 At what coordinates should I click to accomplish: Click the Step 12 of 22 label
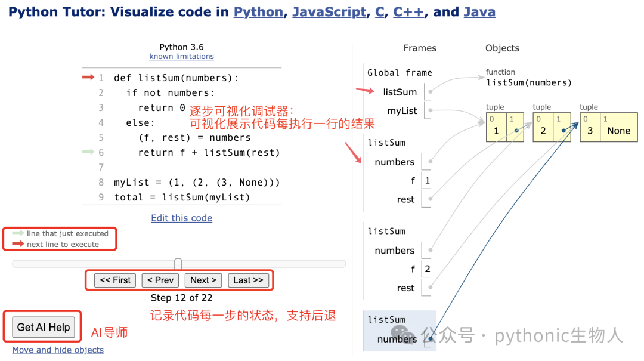click(x=181, y=298)
